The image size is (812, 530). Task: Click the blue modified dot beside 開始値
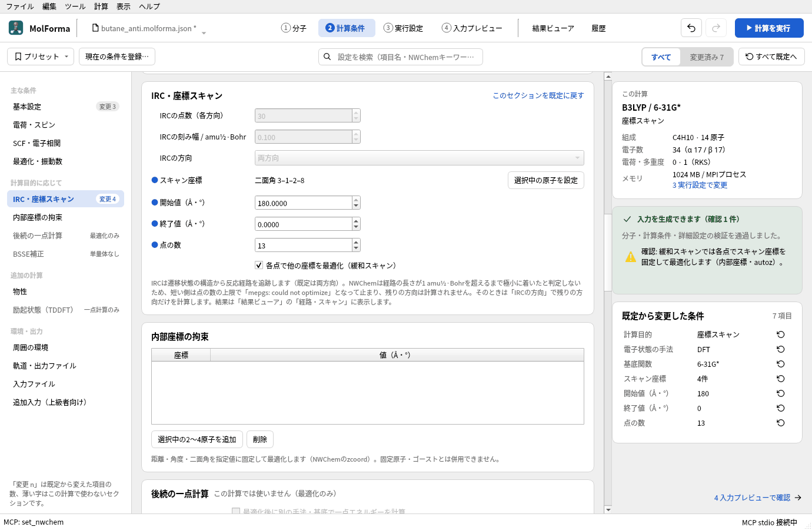(155, 203)
